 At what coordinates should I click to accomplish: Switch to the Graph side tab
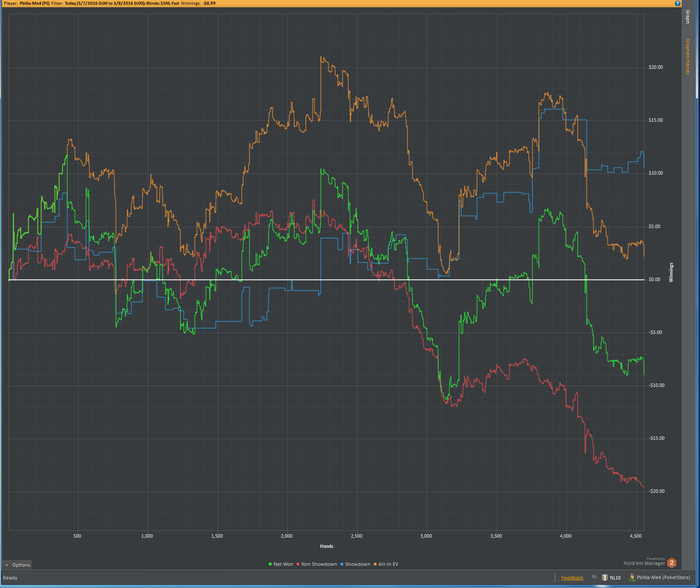(688, 17)
